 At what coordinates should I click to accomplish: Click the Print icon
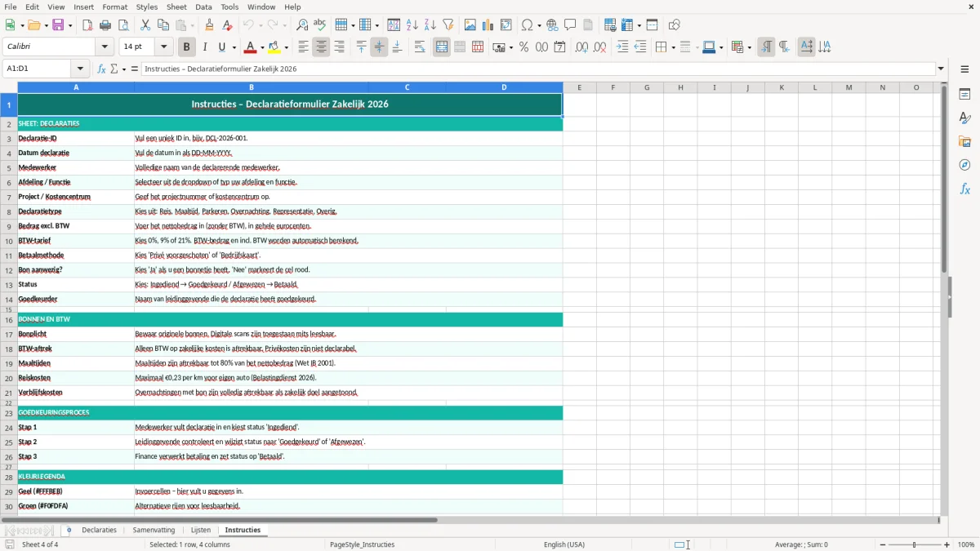coord(105,25)
